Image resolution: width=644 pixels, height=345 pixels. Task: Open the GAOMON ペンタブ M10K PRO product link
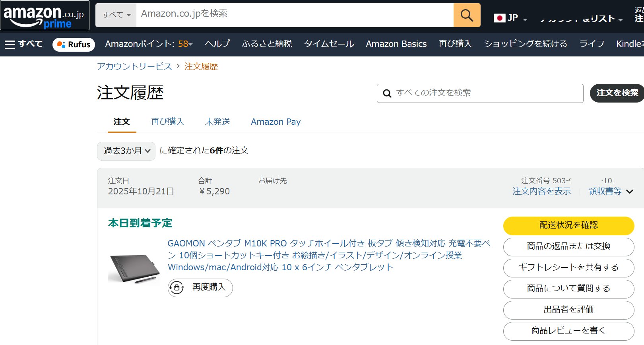click(329, 255)
